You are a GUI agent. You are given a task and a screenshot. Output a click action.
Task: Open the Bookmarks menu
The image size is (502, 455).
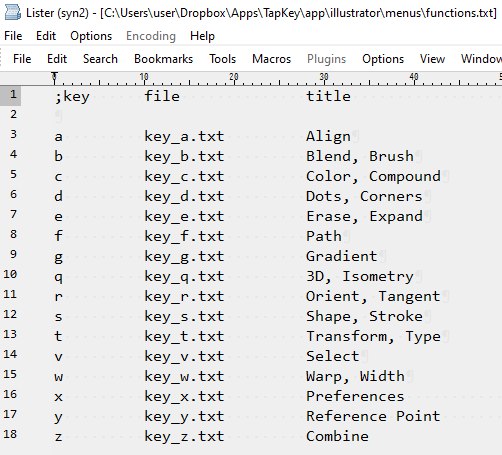163,59
